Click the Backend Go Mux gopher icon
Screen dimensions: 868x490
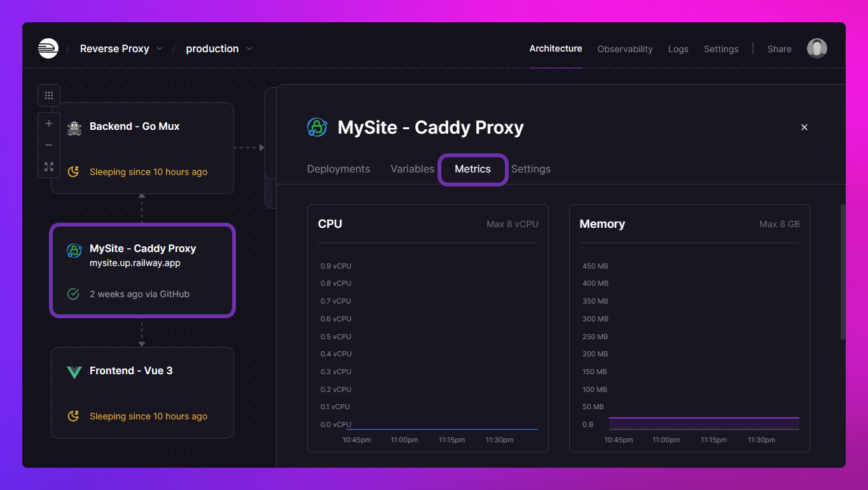74,127
